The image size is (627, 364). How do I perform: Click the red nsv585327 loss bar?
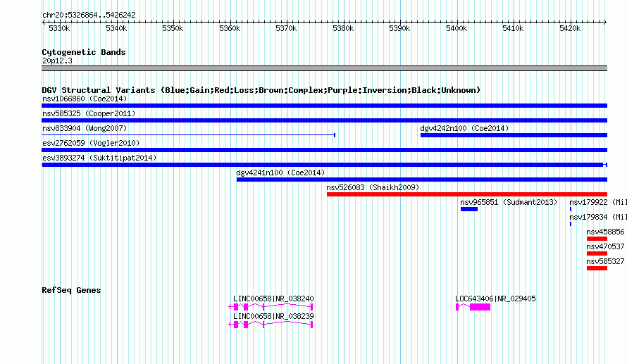click(x=597, y=268)
